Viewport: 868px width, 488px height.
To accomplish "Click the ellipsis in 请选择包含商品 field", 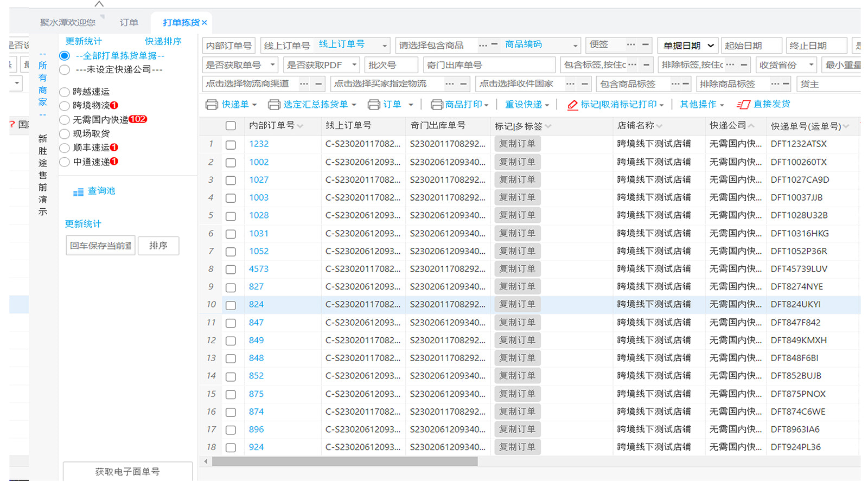I will click(x=482, y=45).
